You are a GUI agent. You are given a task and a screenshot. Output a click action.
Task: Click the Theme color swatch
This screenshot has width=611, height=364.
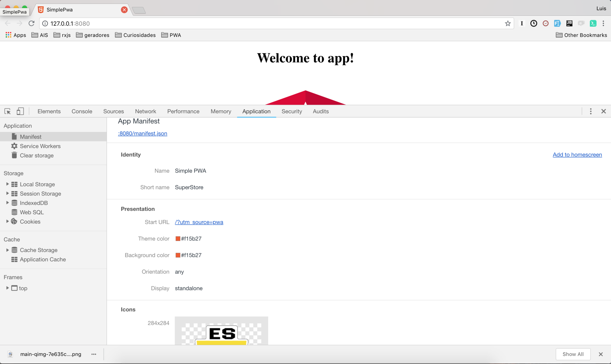tap(178, 239)
